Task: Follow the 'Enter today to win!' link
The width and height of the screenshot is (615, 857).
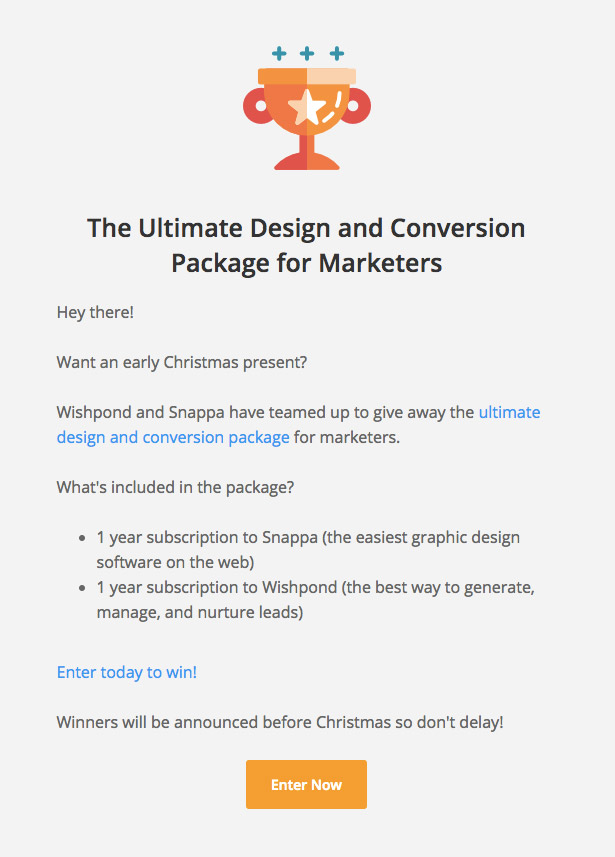Action: coord(127,672)
